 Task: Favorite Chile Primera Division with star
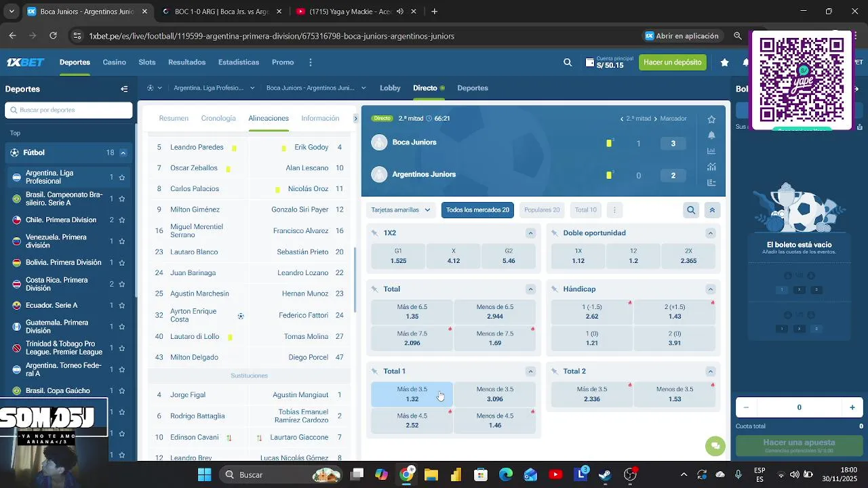[122, 220]
